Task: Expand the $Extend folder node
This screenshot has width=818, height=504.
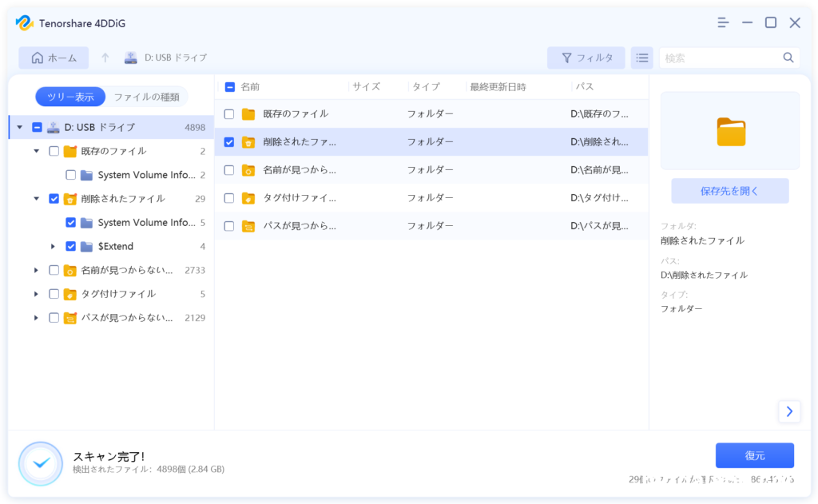Action: pos(53,246)
